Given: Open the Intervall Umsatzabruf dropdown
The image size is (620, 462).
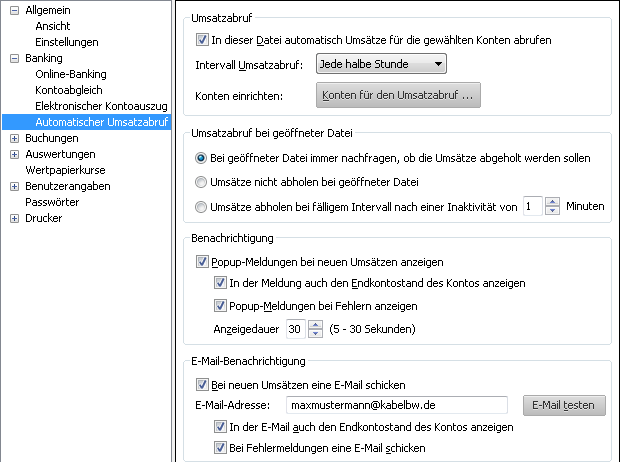Looking at the screenshot, I should click(380, 65).
